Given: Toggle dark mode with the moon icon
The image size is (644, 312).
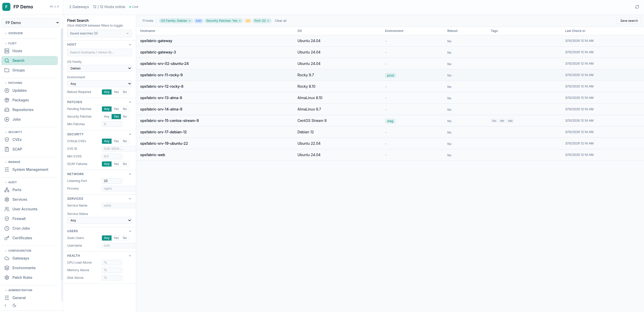Looking at the screenshot, I should tap(14, 305).
